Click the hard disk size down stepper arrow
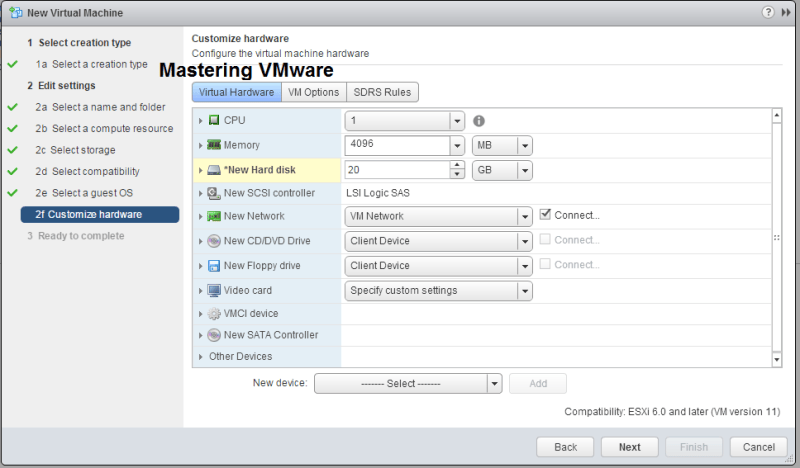Screen dimensions: 800x468 pyautogui.click(x=457, y=175)
